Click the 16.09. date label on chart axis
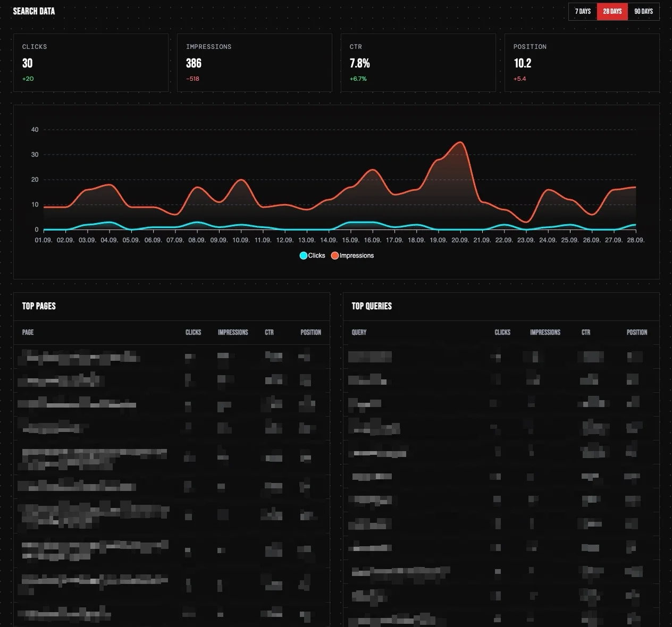 372,240
